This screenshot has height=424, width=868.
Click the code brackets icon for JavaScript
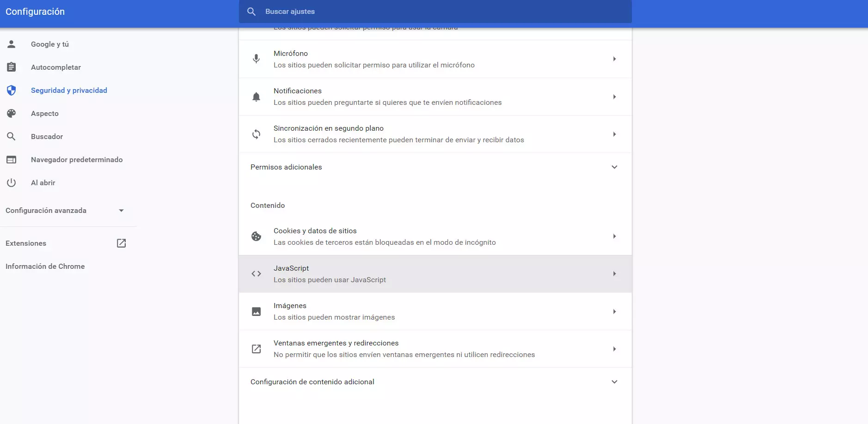coord(257,273)
